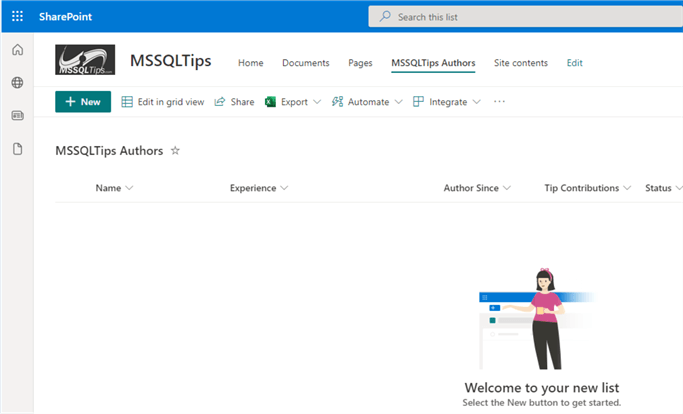Click Edit in grid view label
Image resolution: width=683 pixels, height=414 pixels.
pos(171,102)
